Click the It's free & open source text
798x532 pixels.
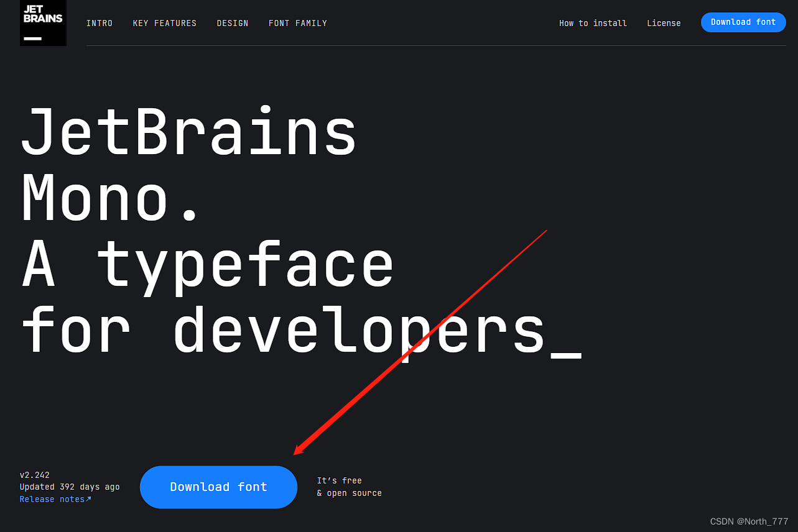click(x=349, y=487)
